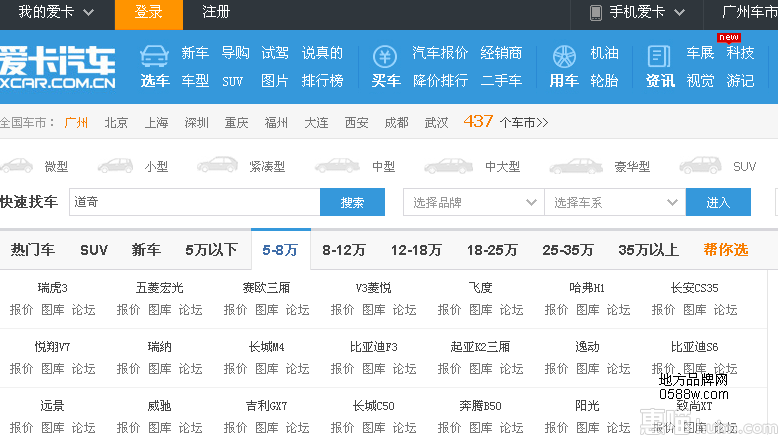Switch to the 25-35万 tab
The width and height of the screenshot is (778, 435).
click(x=568, y=250)
